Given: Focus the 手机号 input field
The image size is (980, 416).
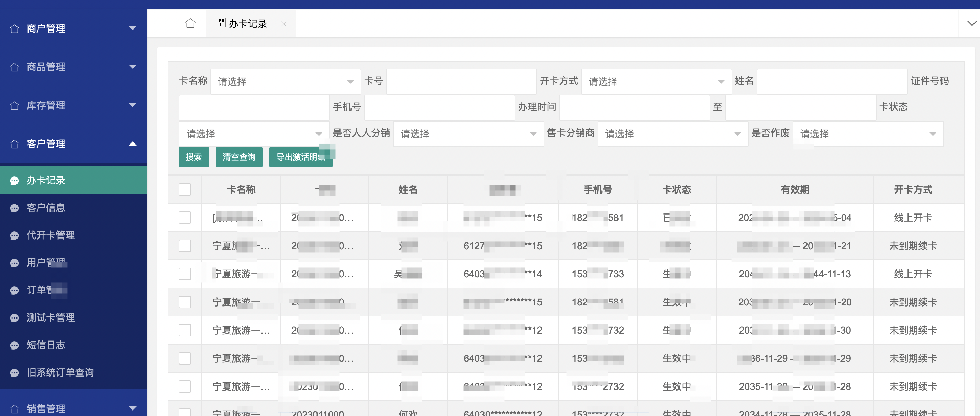Looking at the screenshot, I should point(439,107).
